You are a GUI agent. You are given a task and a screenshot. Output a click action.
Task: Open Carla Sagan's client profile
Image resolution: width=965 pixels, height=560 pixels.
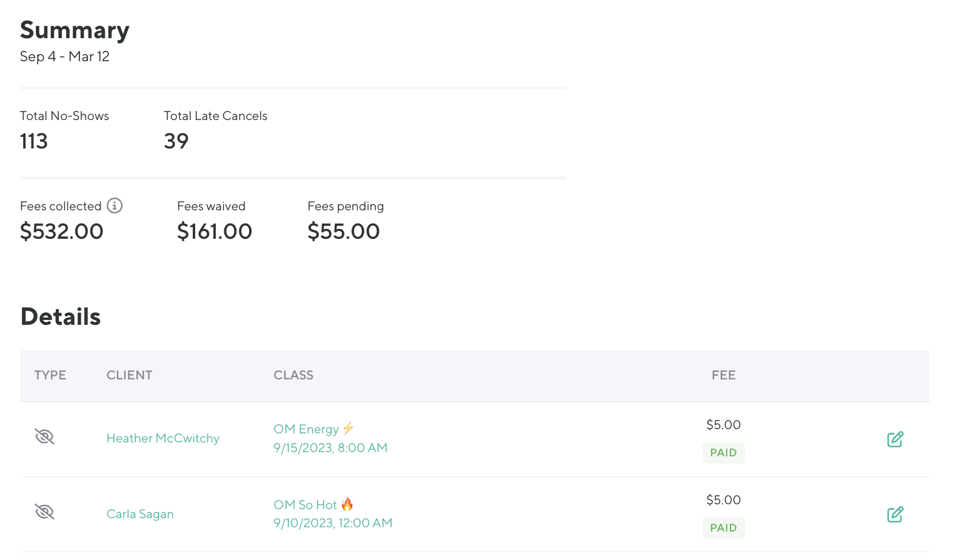(x=140, y=514)
